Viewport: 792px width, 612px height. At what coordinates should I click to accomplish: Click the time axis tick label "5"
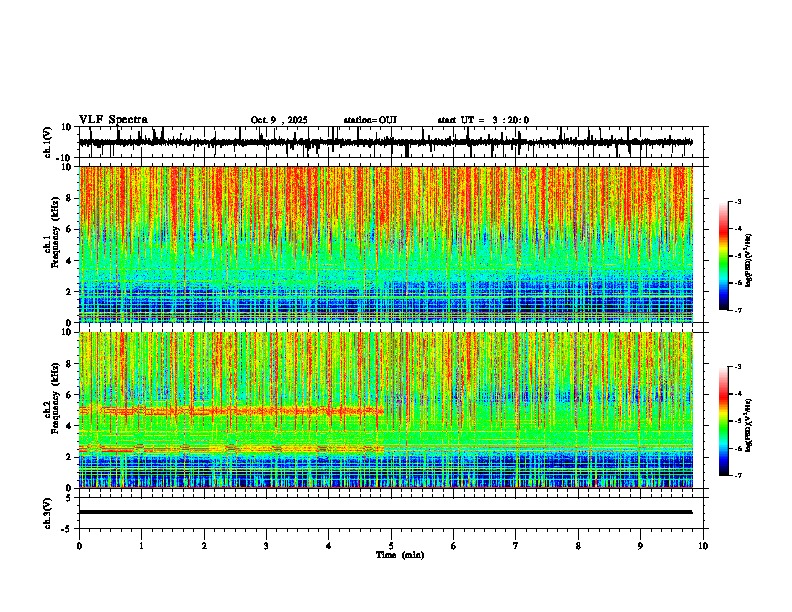pyautogui.click(x=391, y=546)
